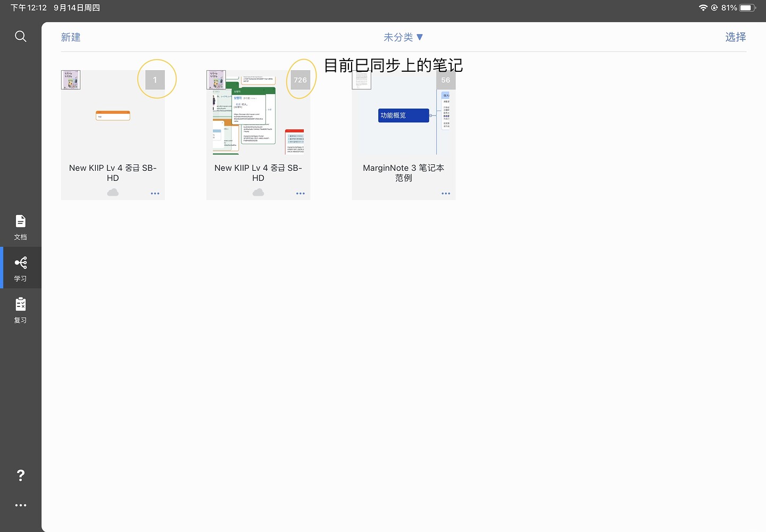Expand the 未分类 category dropdown
766x532 pixels.
click(x=403, y=37)
